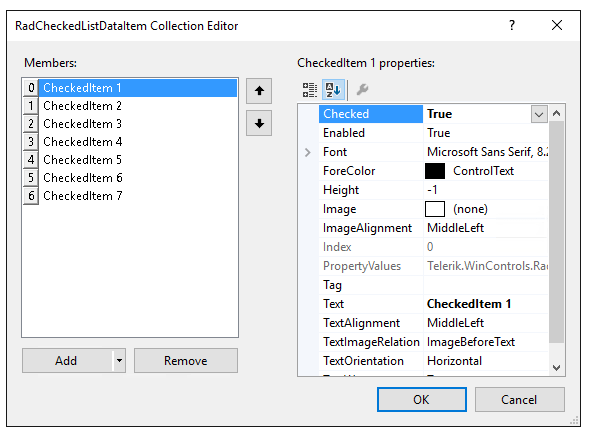Select the TextImageRelation property name
Image resolution: width=591 pixels, height=436 pixels.
click(x=371, y=342)
